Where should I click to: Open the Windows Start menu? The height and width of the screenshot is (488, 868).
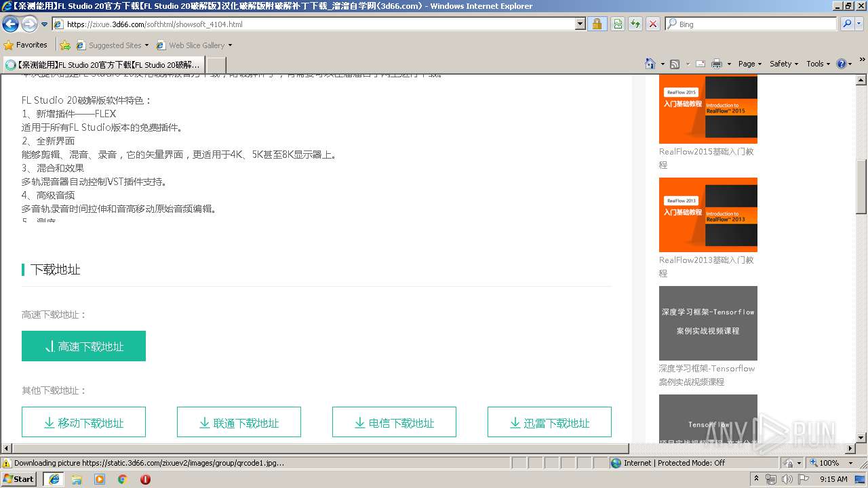pyautogui.click(x=19, y=479)
